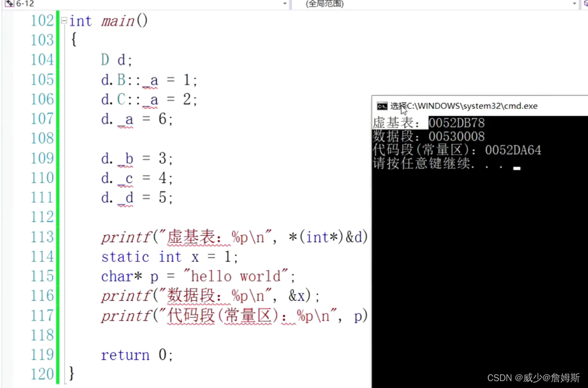The width and height of the screenshot is (588, 388).
Task: Click '请按任意键继续' prompt in console
Action: [x=421, y=164]
